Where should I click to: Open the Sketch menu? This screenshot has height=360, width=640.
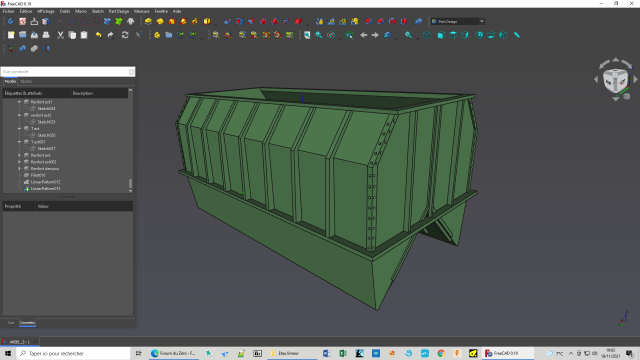(x=98, y=11)
